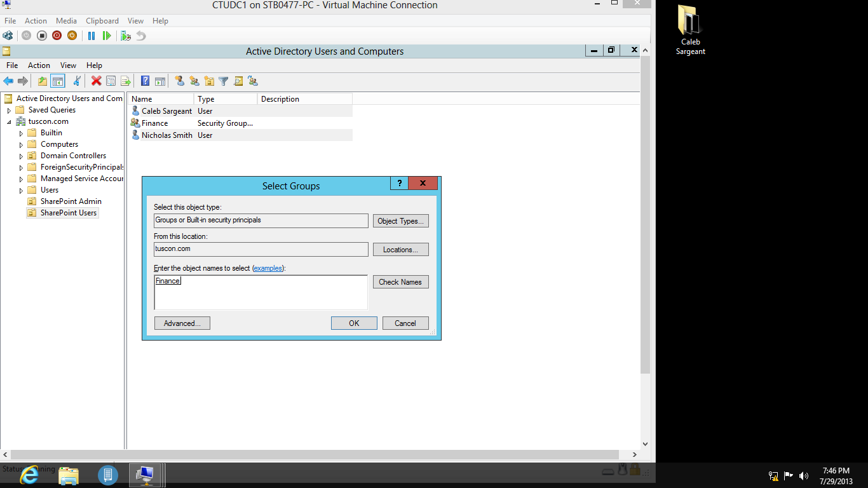Click the Export List icon
This screenshot has height=488, width=868.
point(126,81)
